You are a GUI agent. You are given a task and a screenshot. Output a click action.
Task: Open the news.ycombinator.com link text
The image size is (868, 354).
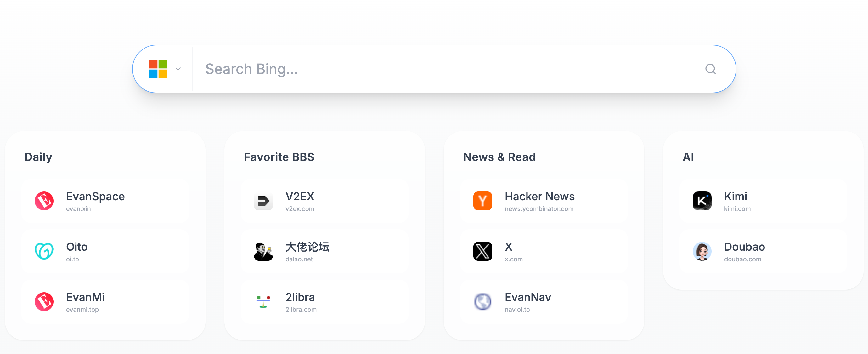539,209
